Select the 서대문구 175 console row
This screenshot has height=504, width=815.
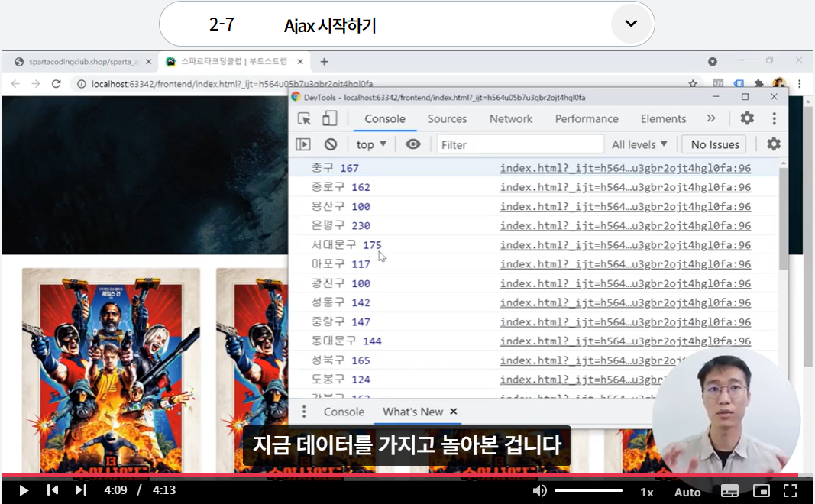point(533,244)
